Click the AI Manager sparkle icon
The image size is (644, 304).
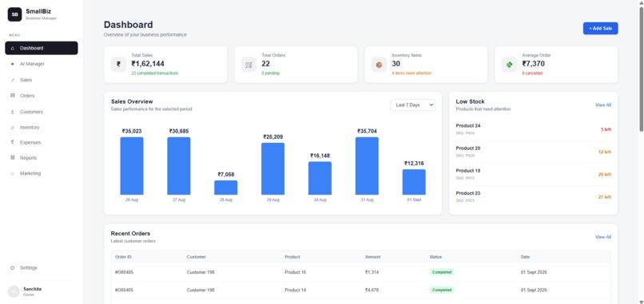12,64
